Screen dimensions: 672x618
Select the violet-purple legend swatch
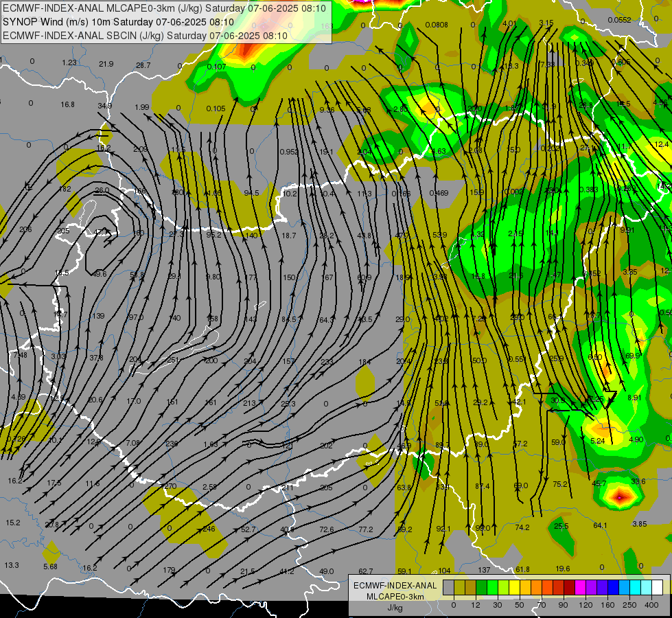pos(592,587)
